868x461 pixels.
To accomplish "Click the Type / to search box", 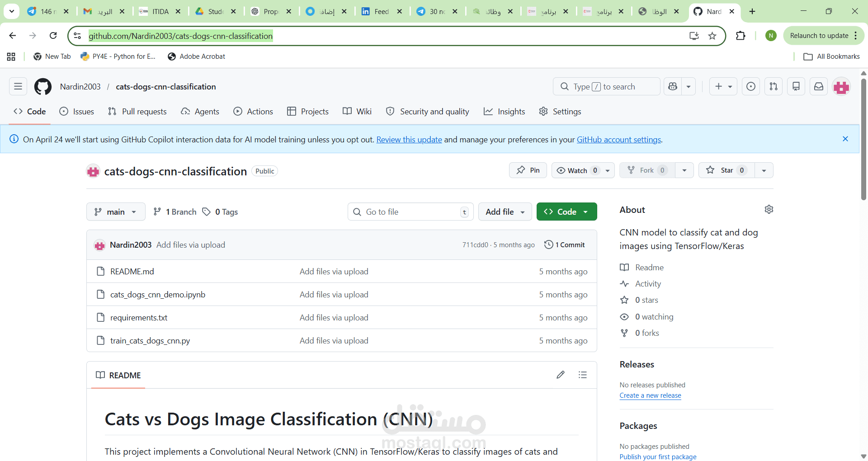I will pos(607,86).
